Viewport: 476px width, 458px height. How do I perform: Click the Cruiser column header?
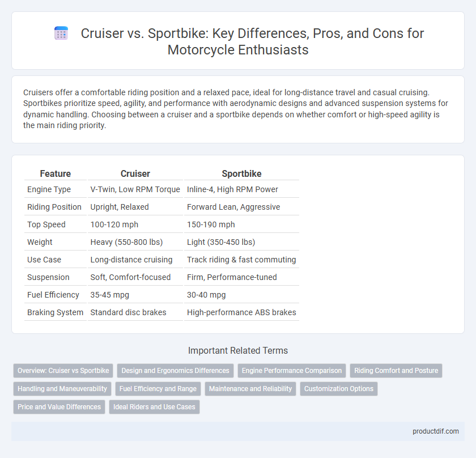(135, 173)
